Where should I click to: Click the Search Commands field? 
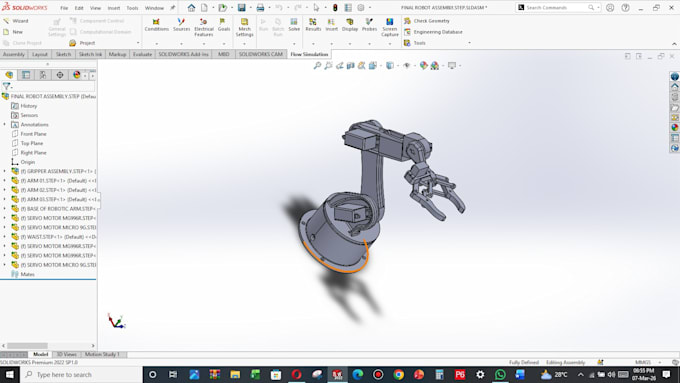[558, 8]
